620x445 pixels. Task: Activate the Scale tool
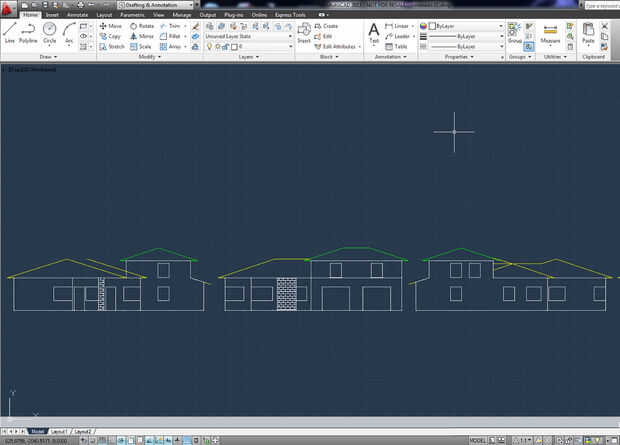pyautogui.click(x=140, y=47)
